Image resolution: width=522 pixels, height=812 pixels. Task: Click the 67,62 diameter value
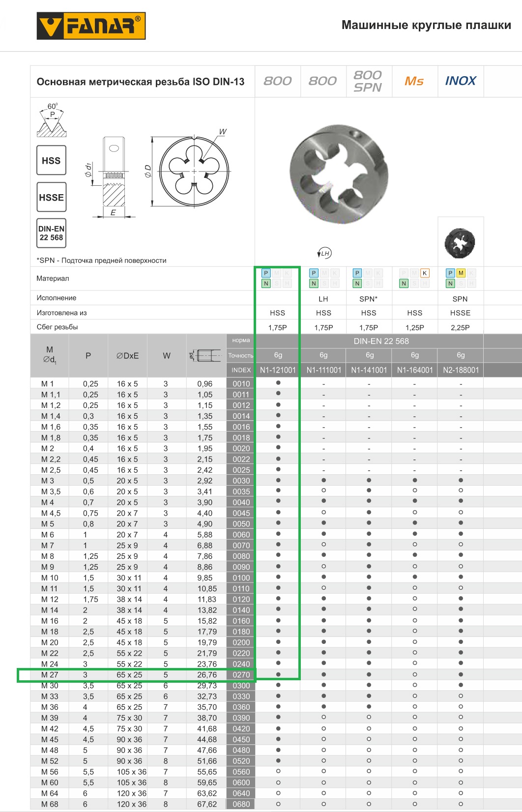tap(207, 804)
